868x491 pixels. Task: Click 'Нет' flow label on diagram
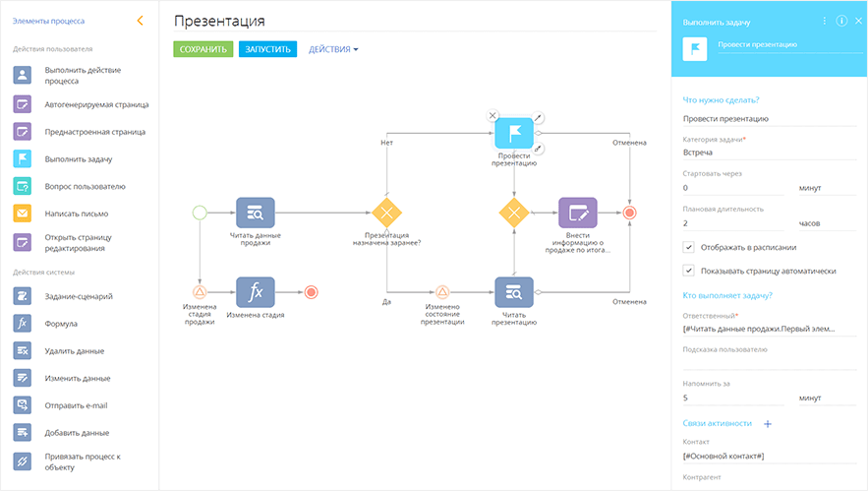click(387, 143)
